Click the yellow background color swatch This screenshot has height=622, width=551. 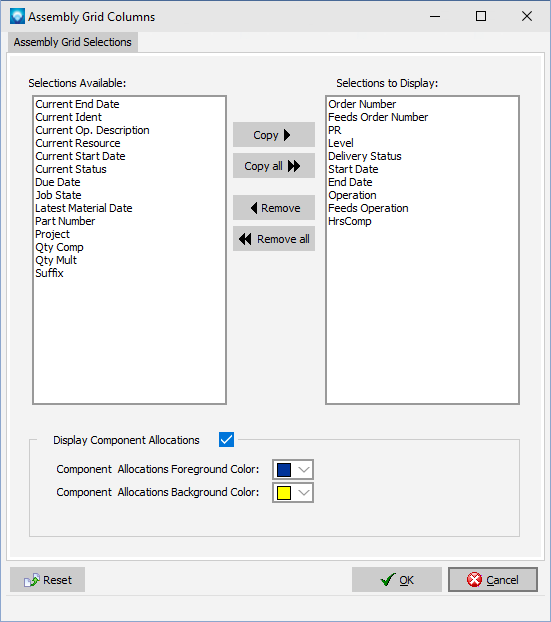tap(284, 493)
